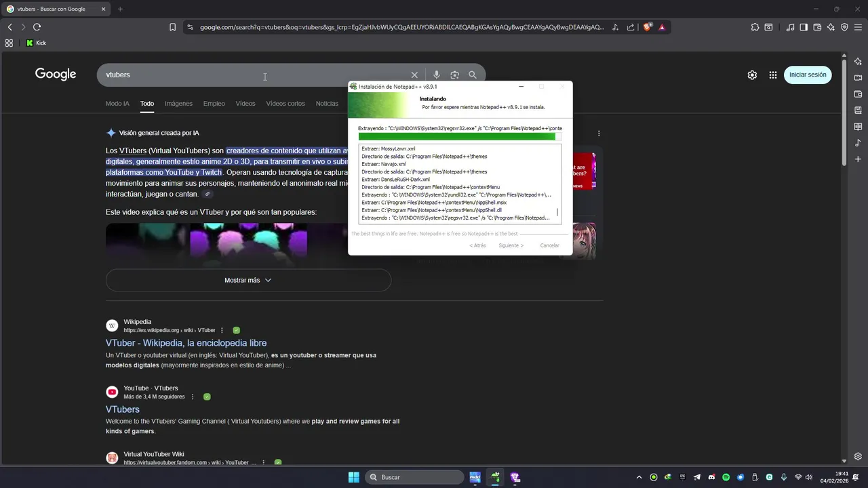Open share icon in address bar
868x488 pixels.
(631, 27)
